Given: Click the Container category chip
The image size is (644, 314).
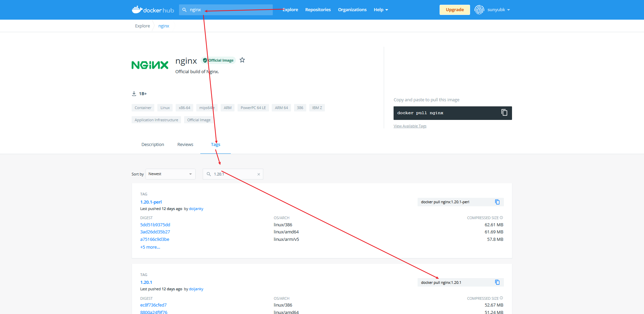Looking at the screenshot, I should [143, 108].
